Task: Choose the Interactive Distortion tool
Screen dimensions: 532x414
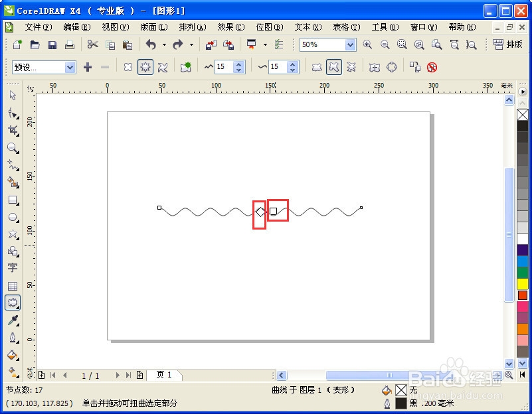Action: 11,302
